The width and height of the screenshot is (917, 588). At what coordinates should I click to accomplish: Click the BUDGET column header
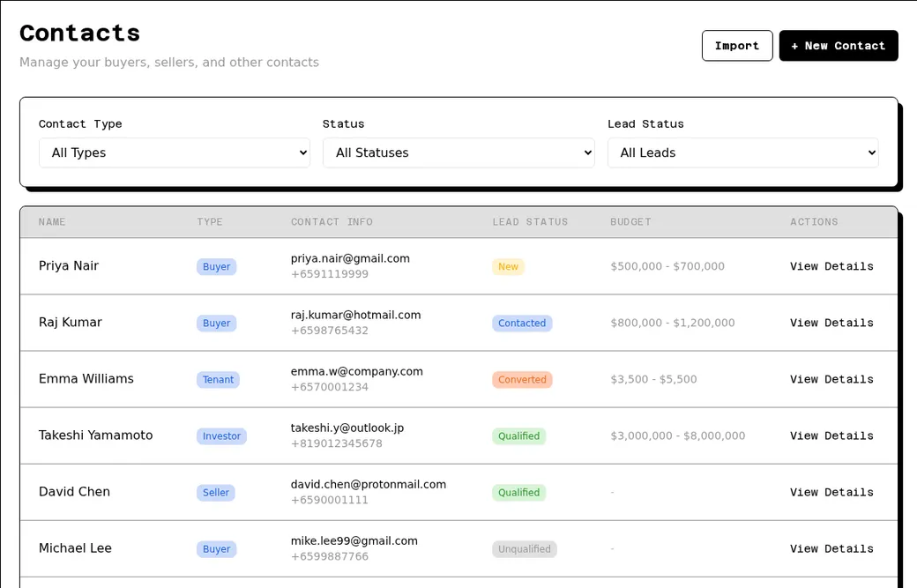click(630, 222)
